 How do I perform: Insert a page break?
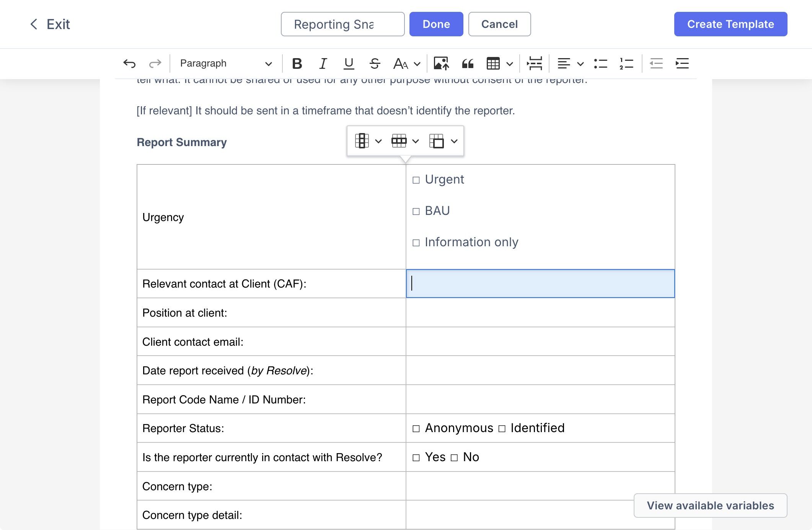[534, 63]
